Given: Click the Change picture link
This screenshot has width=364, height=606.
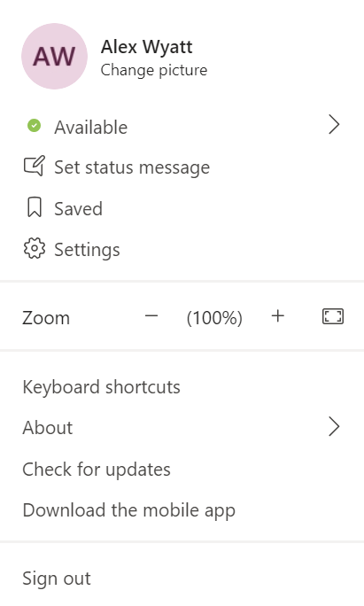Looking at the screenshot, I should pos(154,70).
